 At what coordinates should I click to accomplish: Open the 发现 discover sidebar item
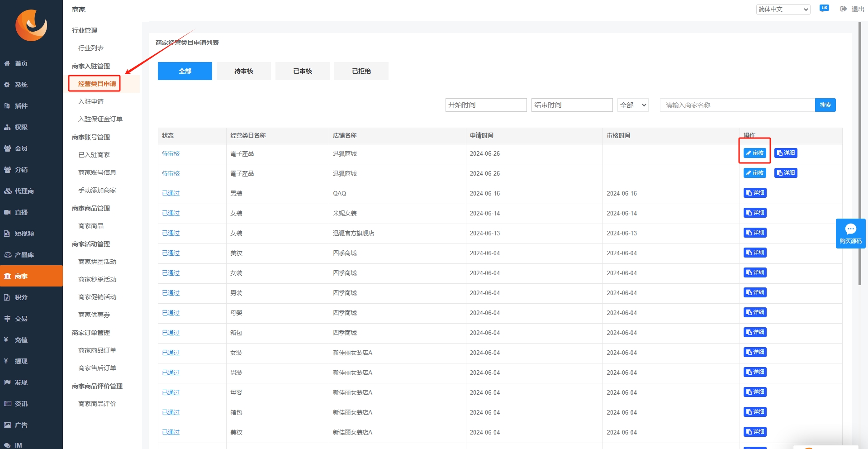pyautogui.click(x=31, y=382)
